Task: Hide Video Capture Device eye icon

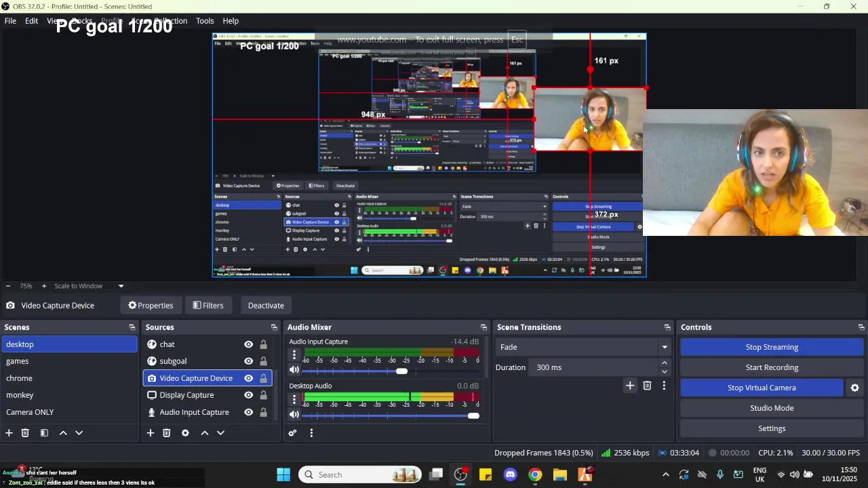Action: point(249,378)
